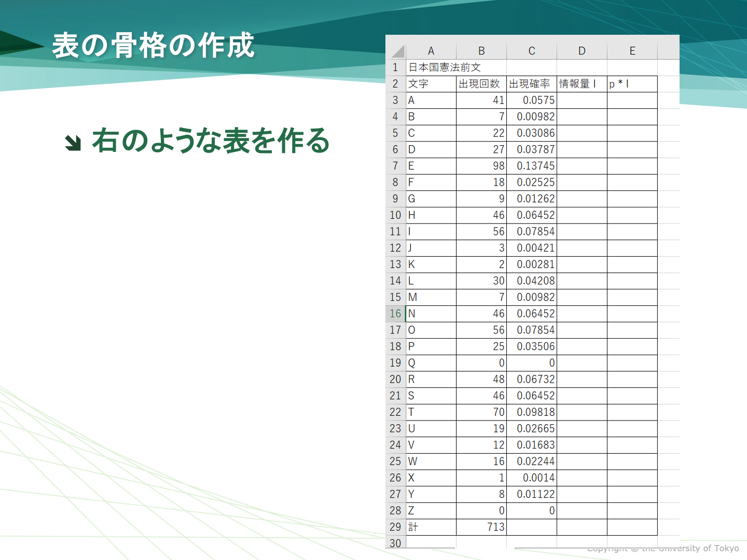Click count cell 70 for letter T
This screenshot has height=560, width=747.
[481, 412]
